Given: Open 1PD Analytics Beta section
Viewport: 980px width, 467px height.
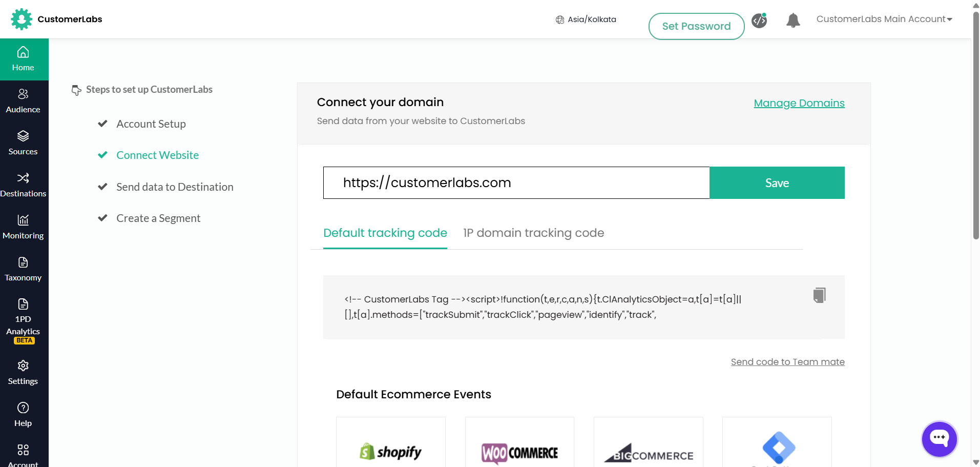Looking at the screenshot, I should click(x=24, y=318).
